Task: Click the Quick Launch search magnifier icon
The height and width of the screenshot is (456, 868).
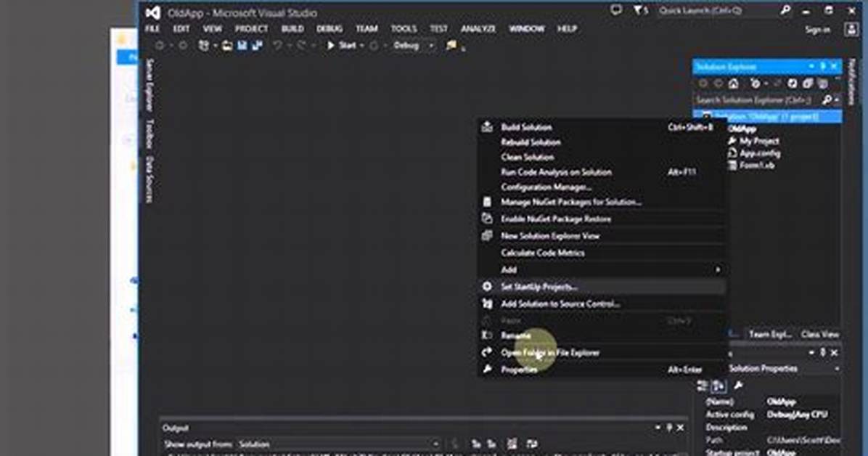Action: coord(785,10)
